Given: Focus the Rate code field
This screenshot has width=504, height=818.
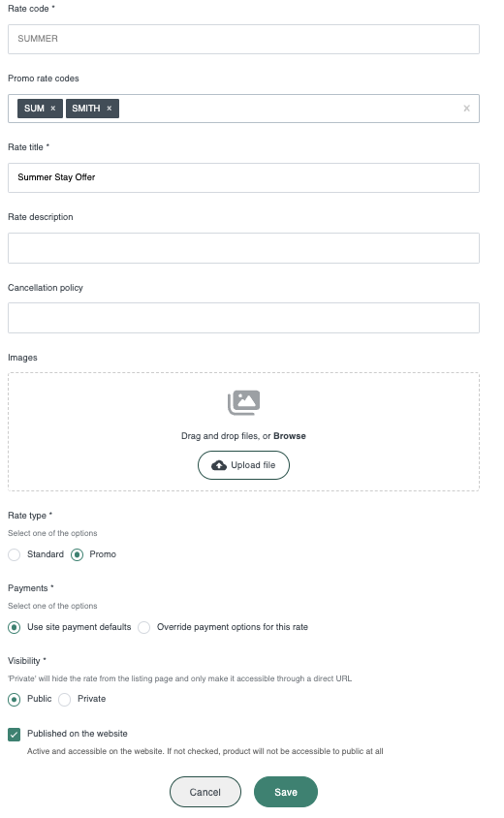Looking at the screenshot, I should click(243, 39).
